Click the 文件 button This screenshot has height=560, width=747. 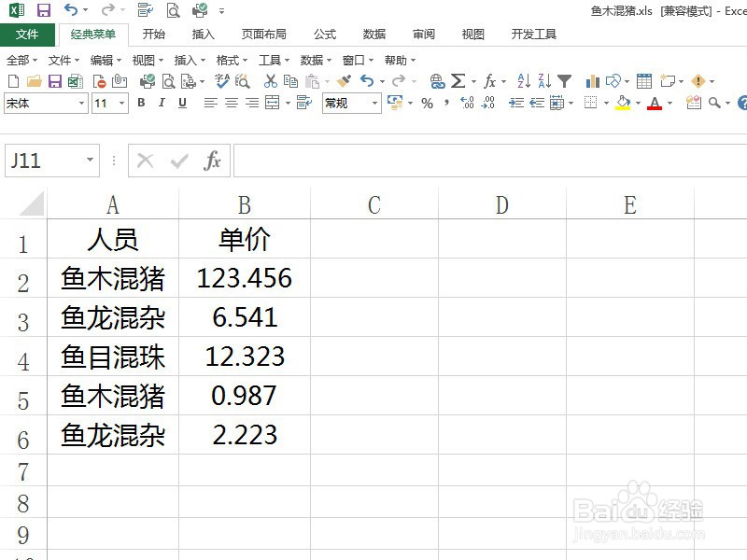[x=28, y=34]
